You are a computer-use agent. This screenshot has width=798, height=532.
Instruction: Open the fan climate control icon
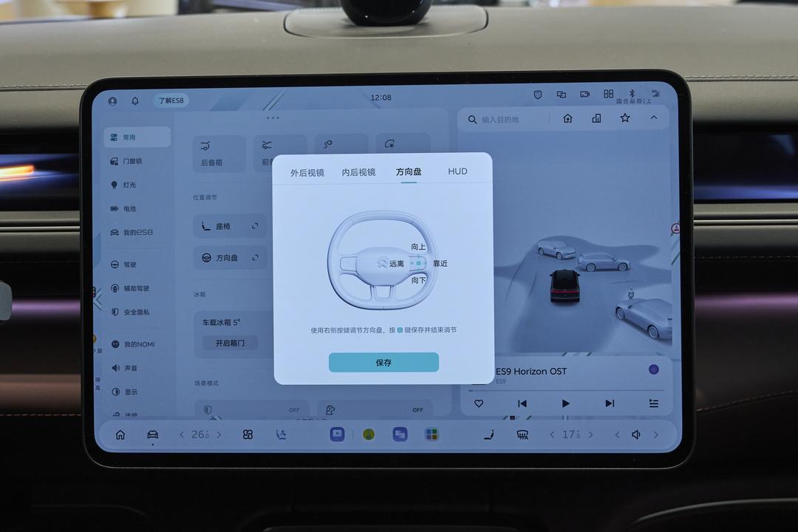[248, 434]
